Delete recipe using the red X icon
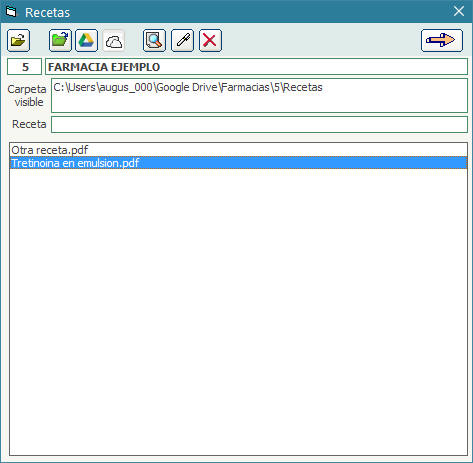This screenshot has height=463, width=473. coord(210,41)
